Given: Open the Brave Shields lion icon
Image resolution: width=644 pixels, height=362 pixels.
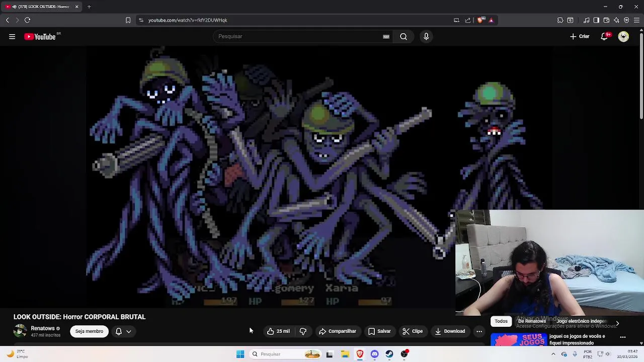Looking at the screenshot, I should pos(480,20).
